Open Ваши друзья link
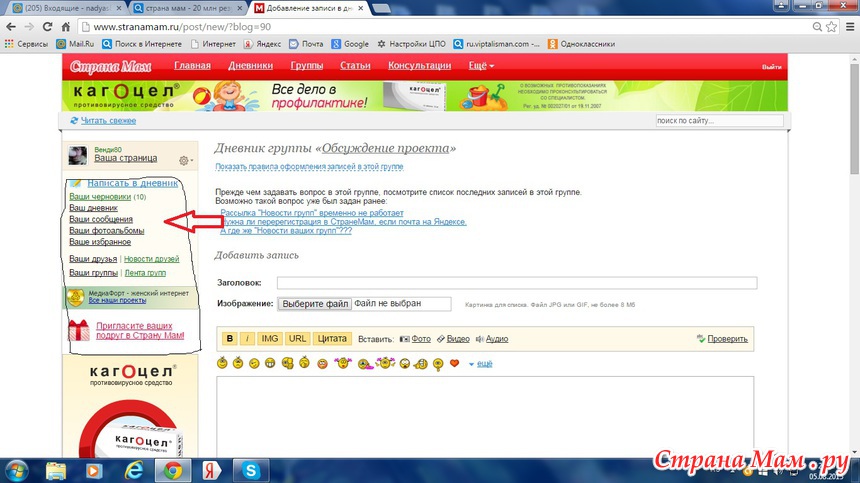 tap(93, 259)
